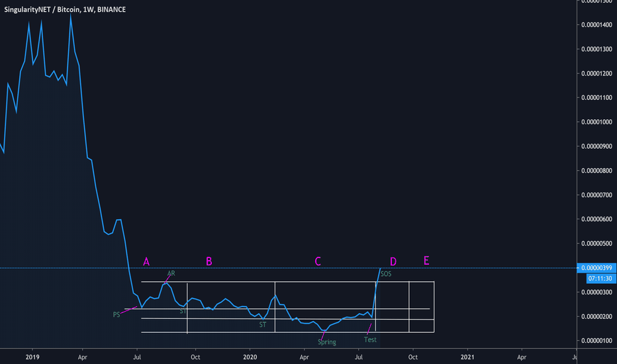The height and width of the screenshot is (364, 617).
Task: Click the Apr label right after 2019
Action: (82, 357)
